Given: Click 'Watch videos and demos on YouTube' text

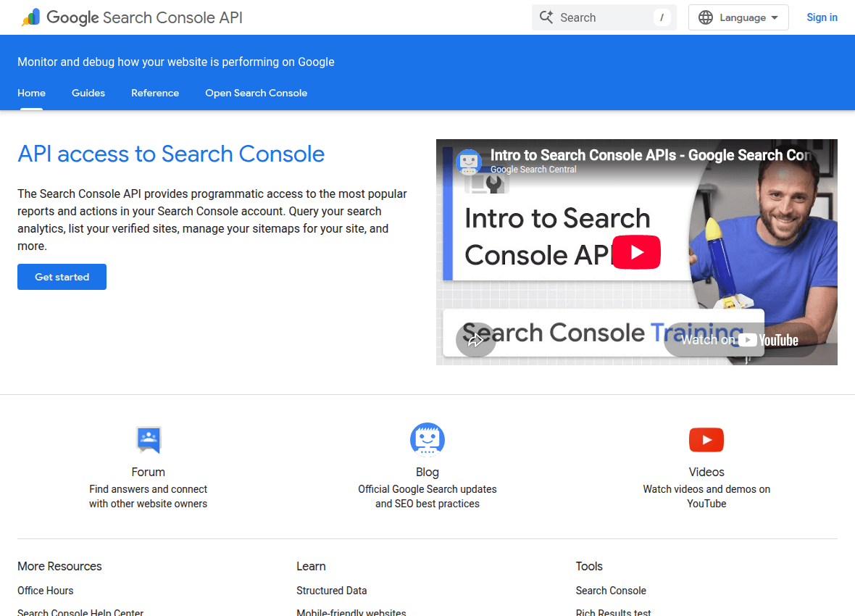Looking at the screenshot, I should [706, 496].
